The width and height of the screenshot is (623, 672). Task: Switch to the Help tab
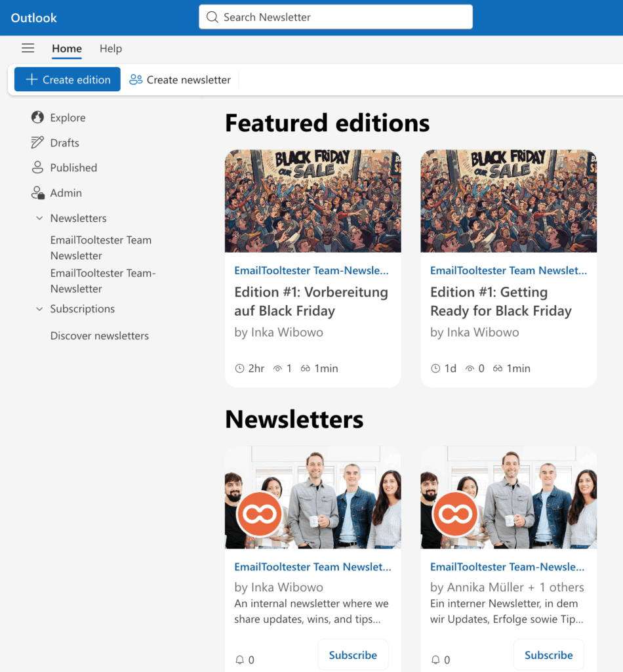pyautogui.click(x=110, y=49)
